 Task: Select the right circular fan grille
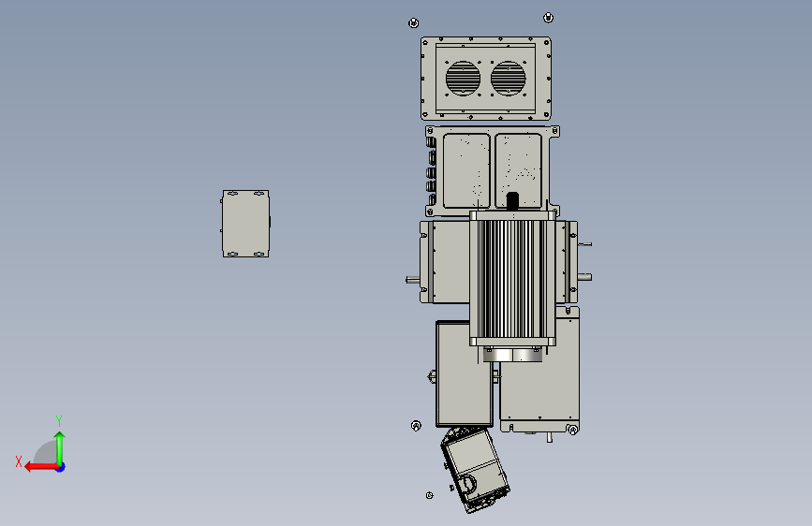508,79
